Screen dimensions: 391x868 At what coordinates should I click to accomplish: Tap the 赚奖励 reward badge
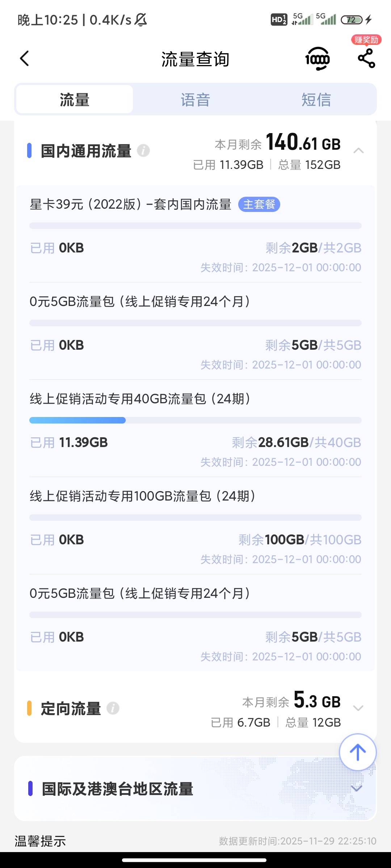point(366,40)
